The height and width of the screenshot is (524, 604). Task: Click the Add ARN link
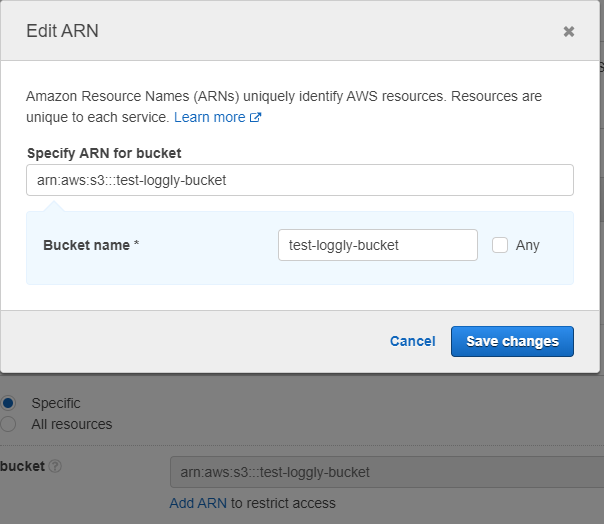[198, 503]
